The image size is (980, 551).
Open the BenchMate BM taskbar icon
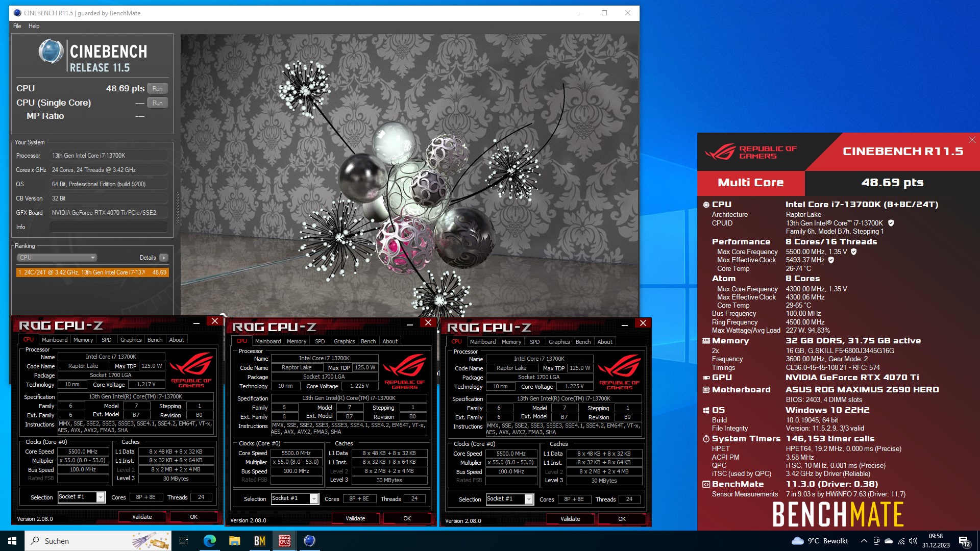point(259,541)
